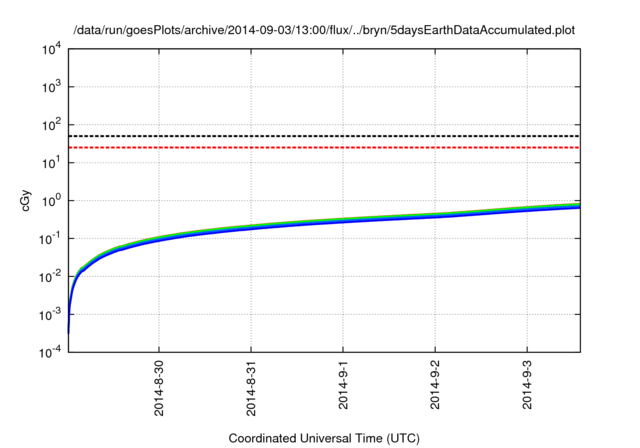Click the 2014-9-1 date tick label
Screen dimensions: 640x448
tap(343, 384)
